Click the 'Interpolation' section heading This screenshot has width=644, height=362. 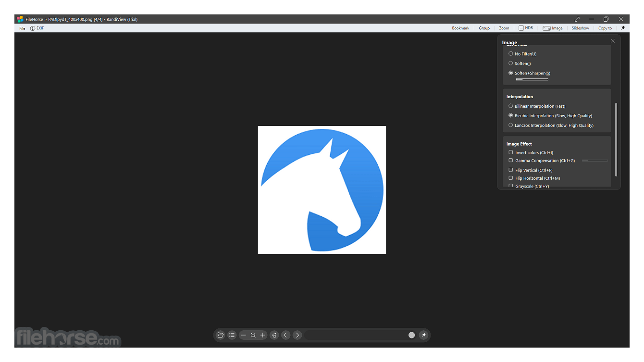(x=520, y=97)
